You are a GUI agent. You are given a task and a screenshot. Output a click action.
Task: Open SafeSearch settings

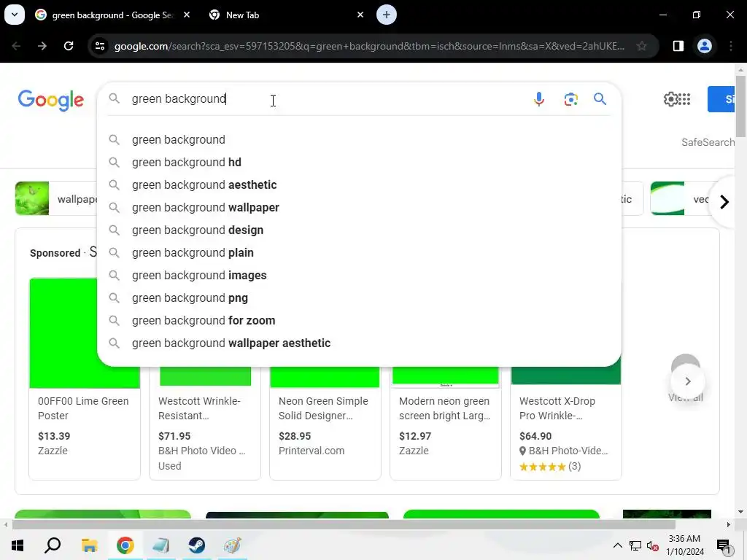pyautogui.click(x=708, y=142)
